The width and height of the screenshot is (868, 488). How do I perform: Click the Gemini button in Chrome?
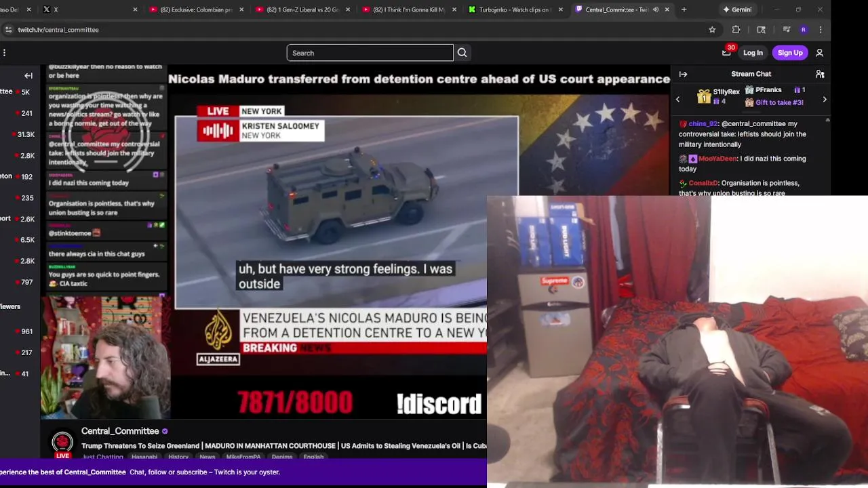click(737, 9)
